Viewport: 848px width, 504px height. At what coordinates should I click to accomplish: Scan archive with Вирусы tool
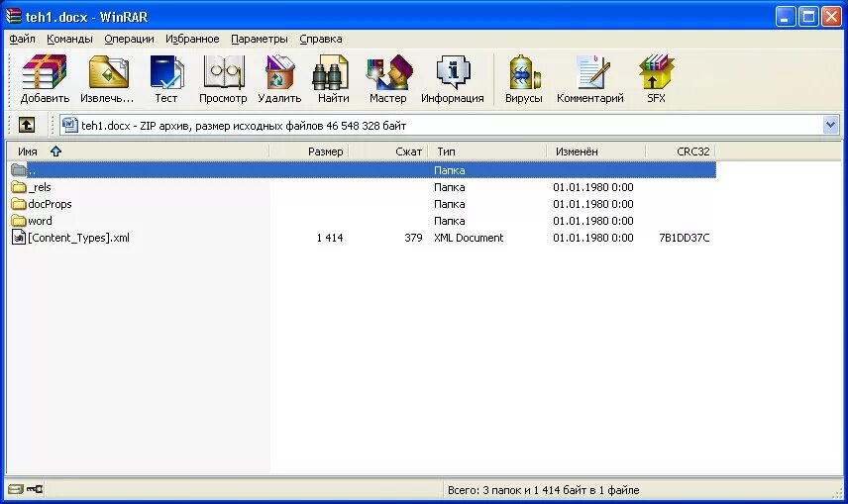[x=523, y=79]
